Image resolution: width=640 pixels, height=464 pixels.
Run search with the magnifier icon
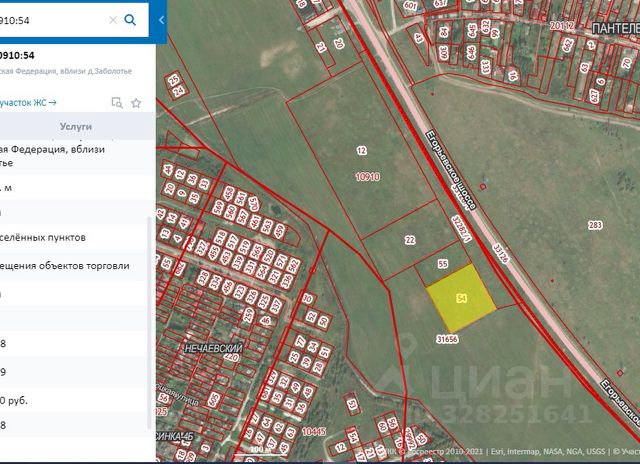[130, 20]
